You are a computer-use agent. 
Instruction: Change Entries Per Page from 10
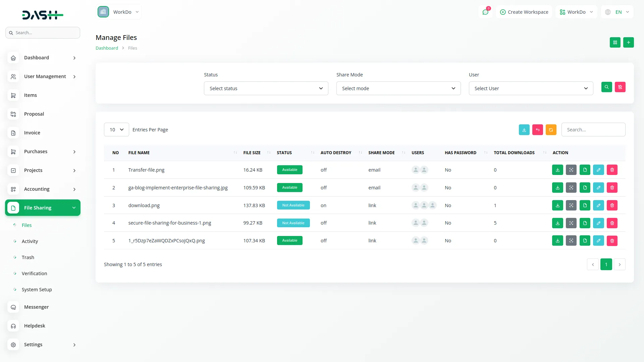[x=116, y=129]
